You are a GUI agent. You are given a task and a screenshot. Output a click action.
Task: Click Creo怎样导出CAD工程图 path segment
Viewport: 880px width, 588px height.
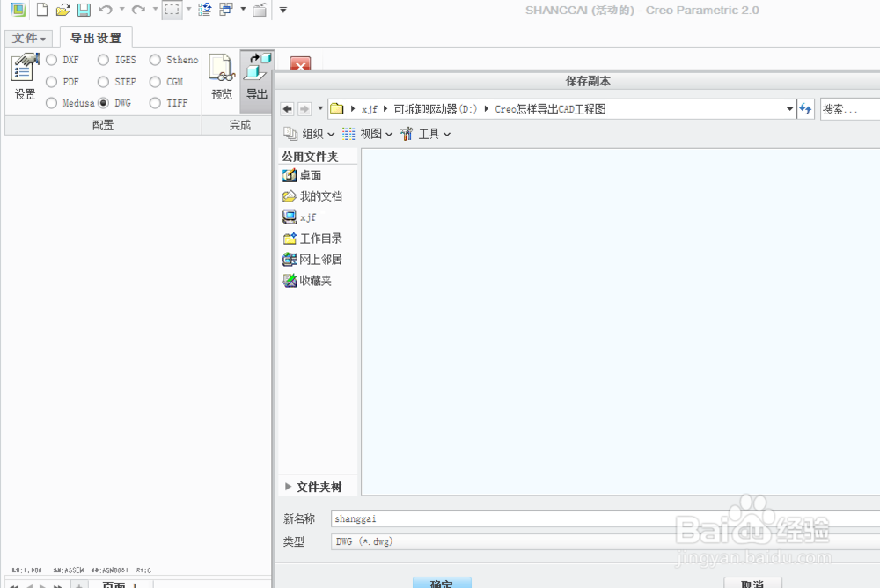click(x=550, y=109)
